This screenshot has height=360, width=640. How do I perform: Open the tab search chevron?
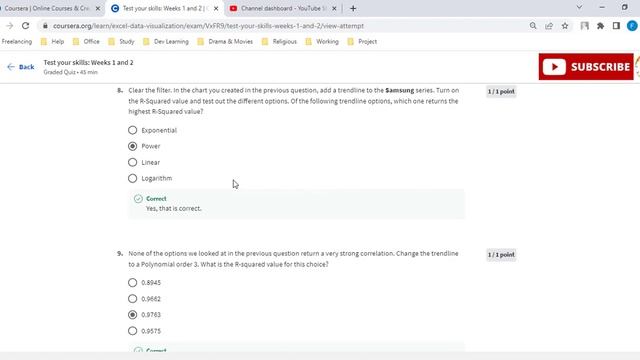(579, 7)
